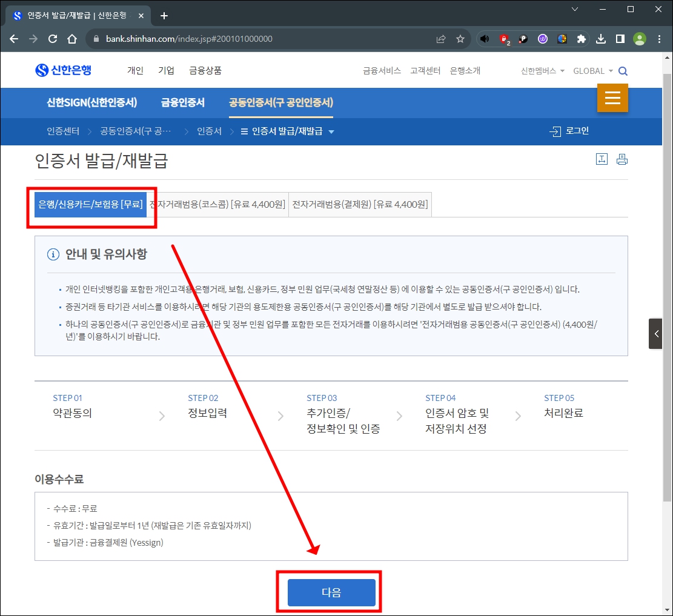
Task: Select the 전자거래범용(코스콤) paid tab
Action: tap(217, 204)
